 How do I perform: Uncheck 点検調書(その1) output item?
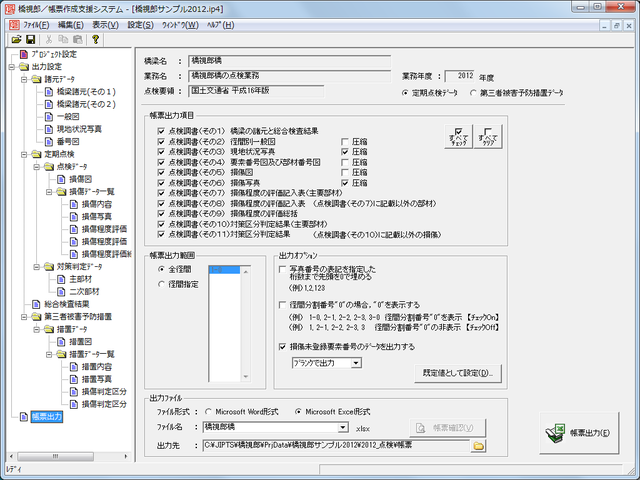pos(162,131)
